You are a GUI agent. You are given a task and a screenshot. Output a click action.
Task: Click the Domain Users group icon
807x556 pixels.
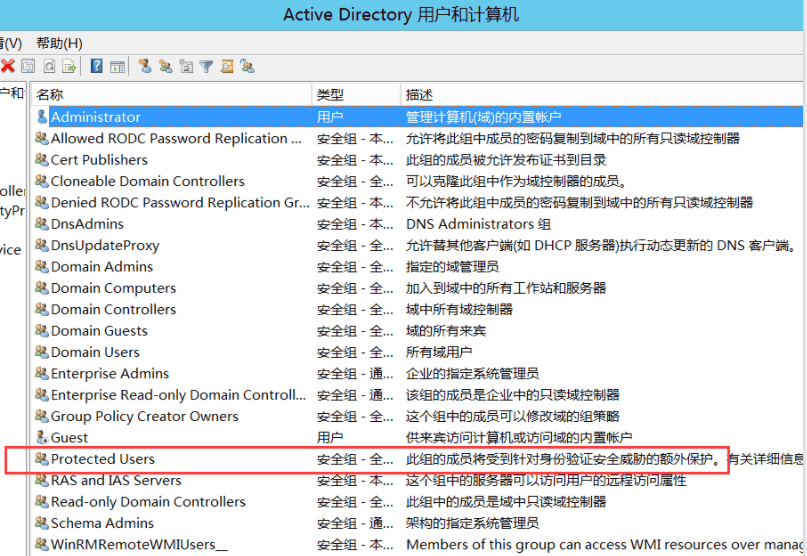point(42,352)
